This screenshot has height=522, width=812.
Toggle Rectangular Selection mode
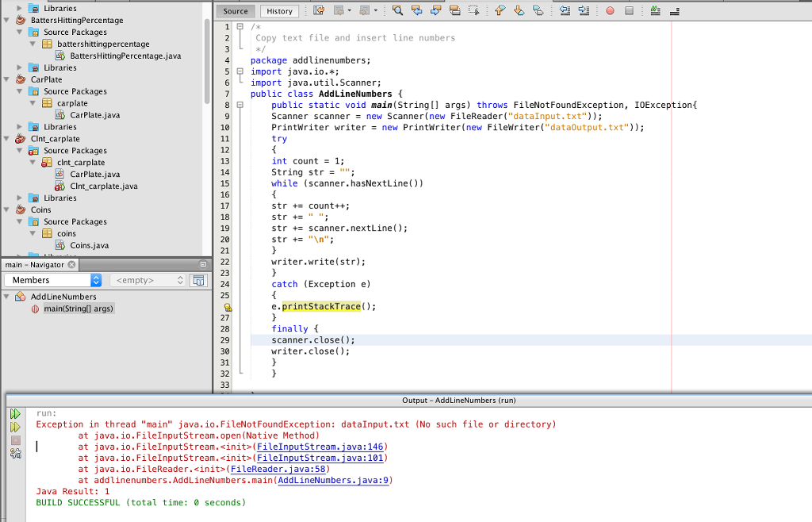(473, 11)
